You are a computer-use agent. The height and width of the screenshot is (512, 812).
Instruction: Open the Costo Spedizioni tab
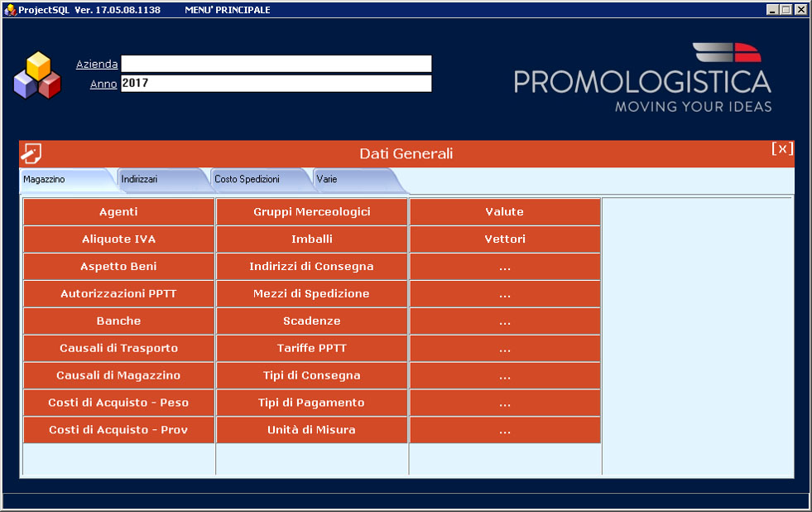247,179
